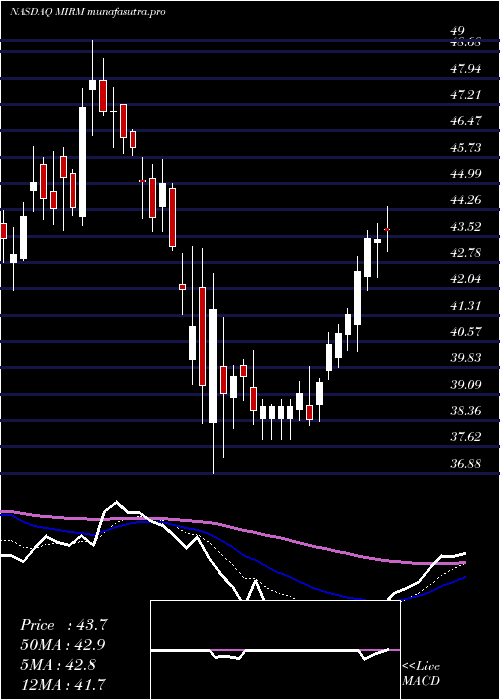This screenshot has width=500, height=700.
Task: Click the 37.62 price axis label
Action: coord(466,437)
